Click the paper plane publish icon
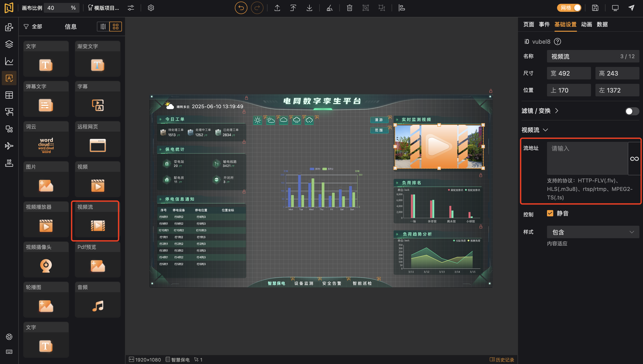643x364 pixels. tap(631, 8)
